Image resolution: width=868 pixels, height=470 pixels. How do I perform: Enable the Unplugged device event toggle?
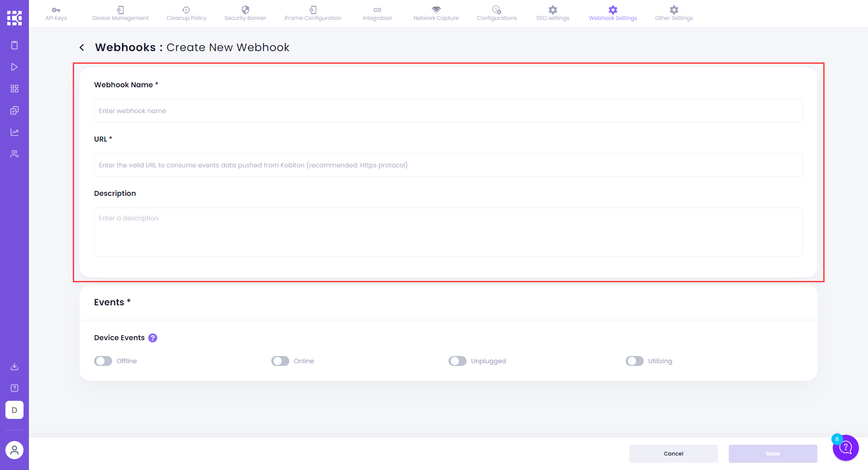pos(458,361)
